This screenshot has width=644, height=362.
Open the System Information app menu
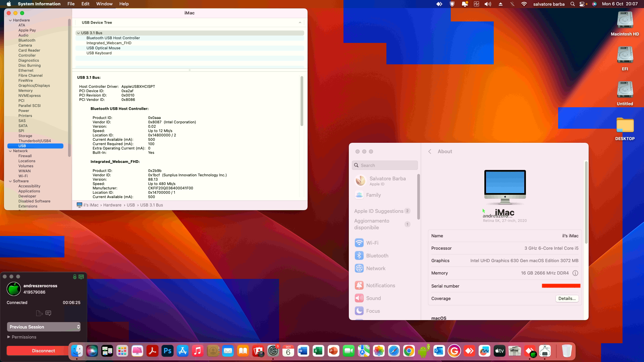point(39,4)
